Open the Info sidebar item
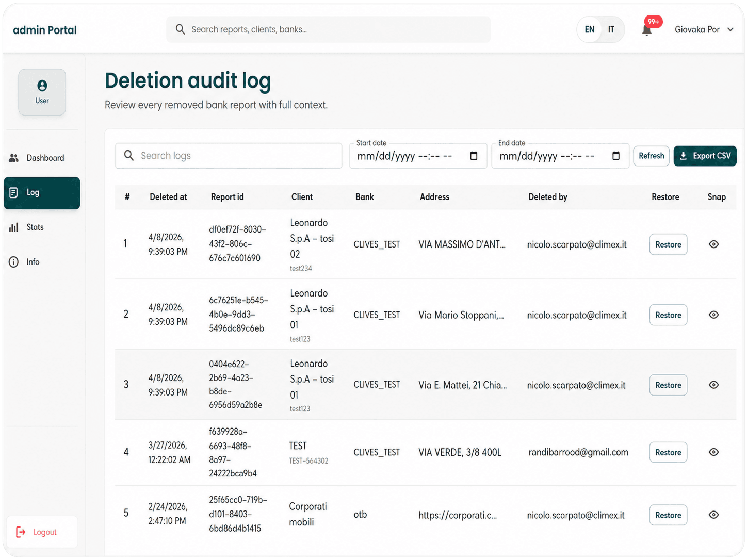The image size is (747, 560). point(42,262)
